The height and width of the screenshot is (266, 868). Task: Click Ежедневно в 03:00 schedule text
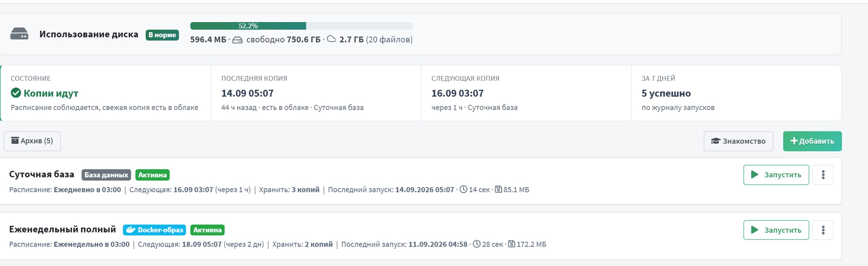click(87, 190)
